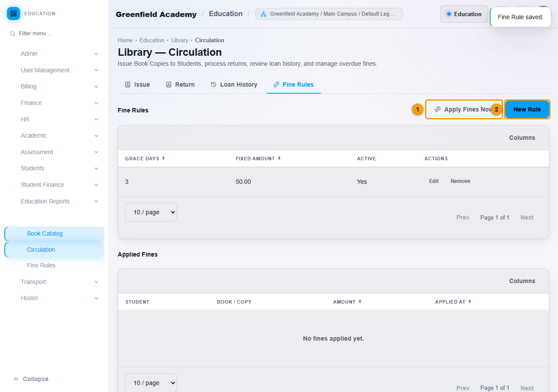Image resolution: width=558 pixels, height=392 pixels.
Task: Click the Education app logo icon
Action: [x=14, y=14]
